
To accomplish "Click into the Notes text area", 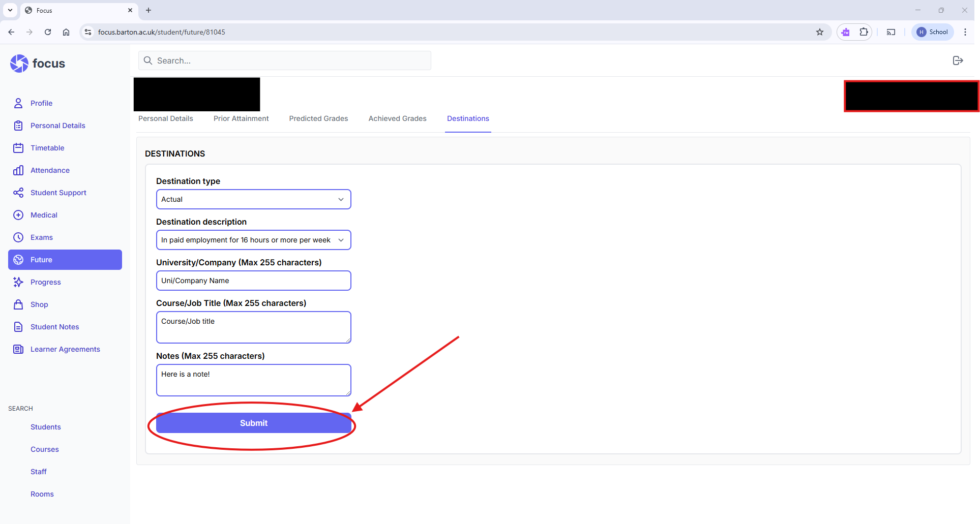I will (253, 380).
